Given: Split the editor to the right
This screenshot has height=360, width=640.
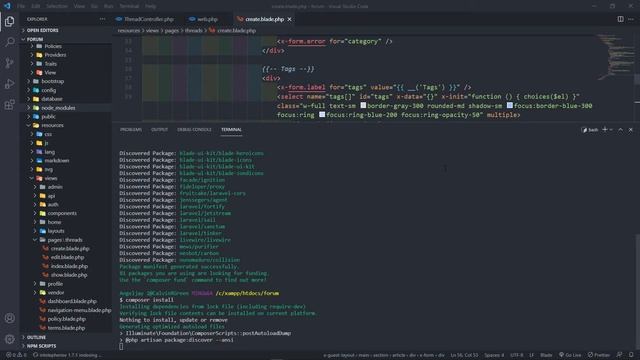Looking at the screenshot, I should point(620,19).
